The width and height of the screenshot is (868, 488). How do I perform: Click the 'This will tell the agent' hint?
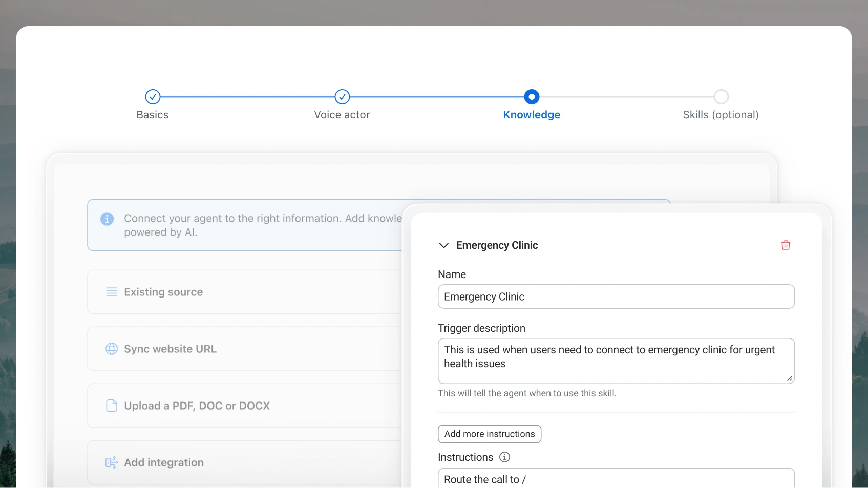(x=527, y=393)
